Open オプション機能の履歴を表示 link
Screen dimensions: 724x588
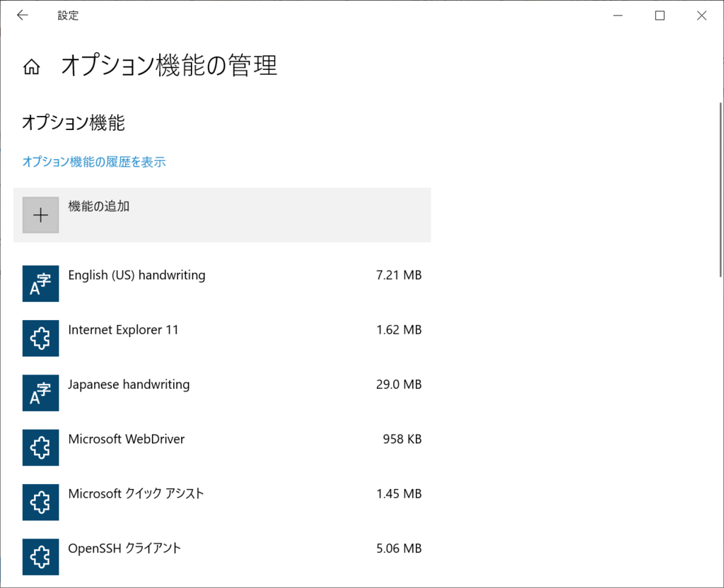tap(94, 162)
